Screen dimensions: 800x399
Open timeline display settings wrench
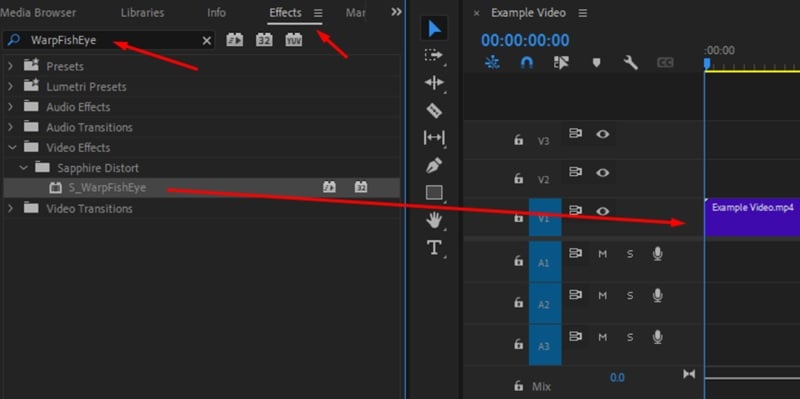click(x=631, y=62)
